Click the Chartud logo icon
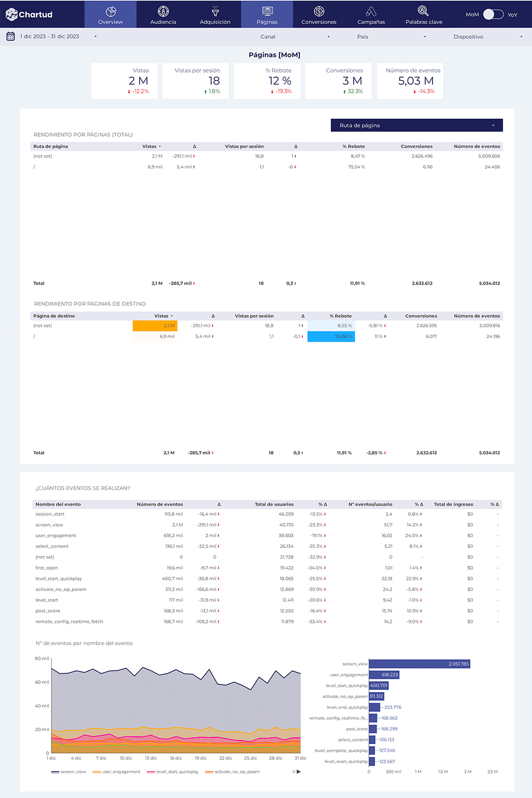Image resolution: width=532 pixels, height=798 pixels. point(12,14)
